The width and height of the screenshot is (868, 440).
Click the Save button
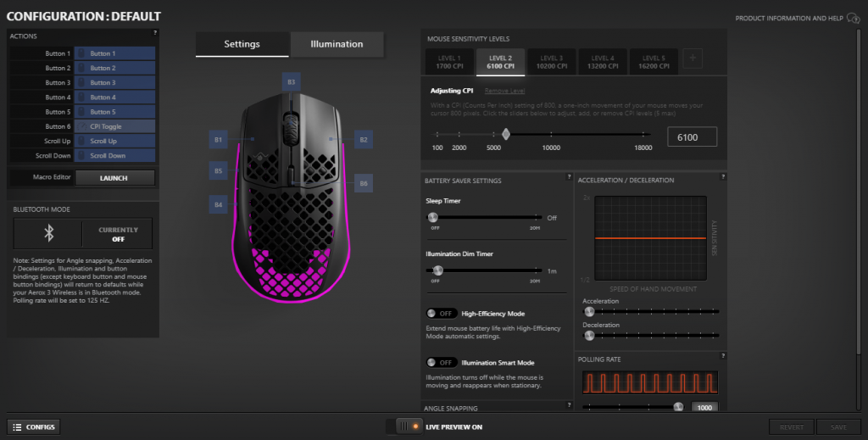tap(838, 427)
